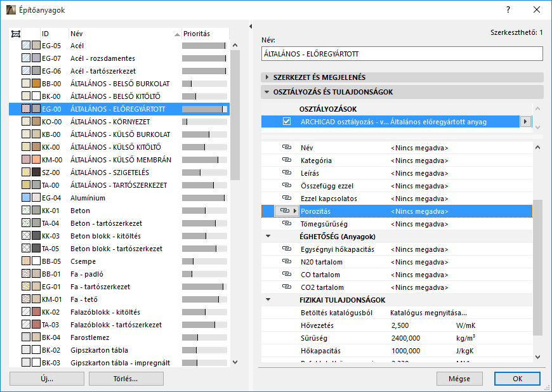Image resolution: width=552 pixels, height=392 pixels.
Task: Select the Acél - tartószerkezet row
Action: click(x=119, y=71)
